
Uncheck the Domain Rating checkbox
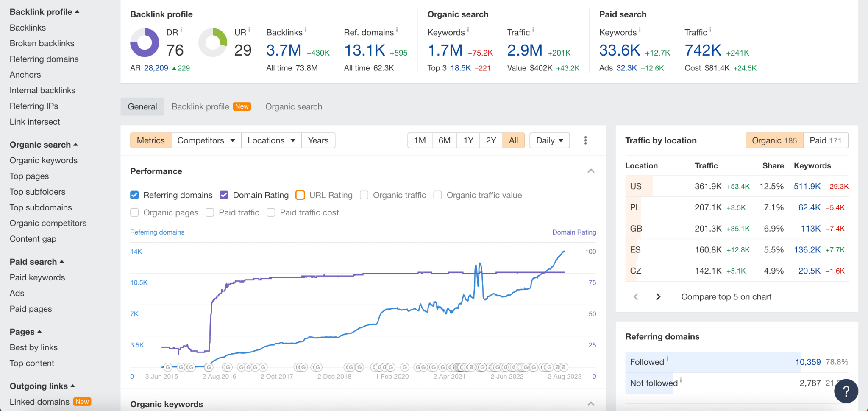tap(224, 195)
